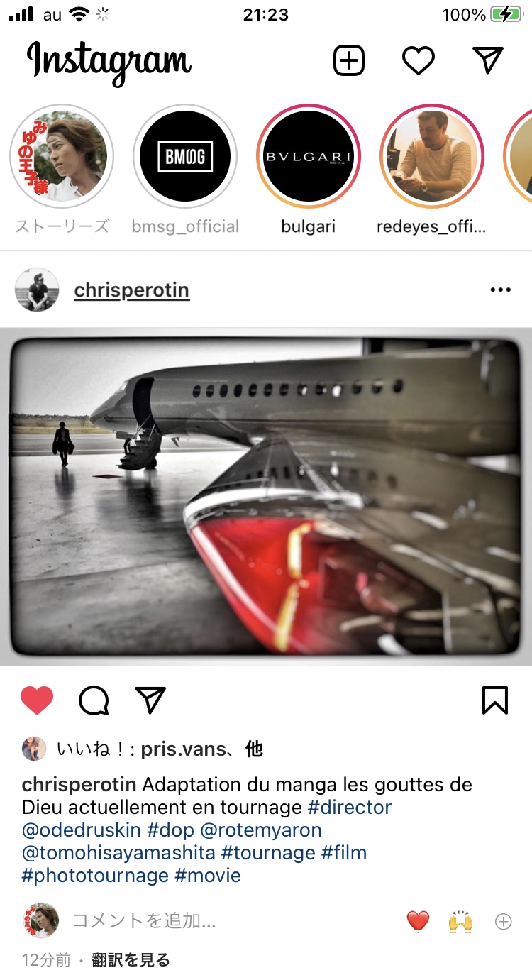
Task: View the bmsg_official story
Action: [x=185, y=156]
